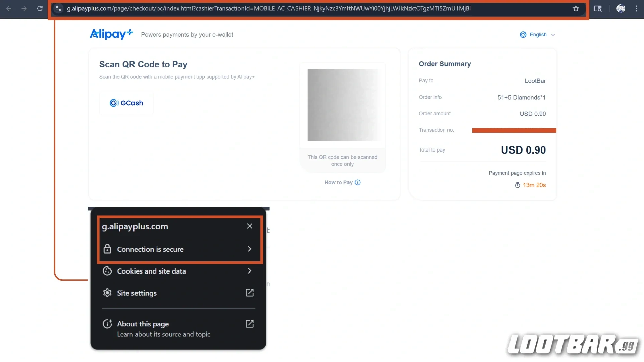The height and width of the screenshot is (362, 644).
Task: Reload the Alipay+ checkout page
Action: coord(40,9)
